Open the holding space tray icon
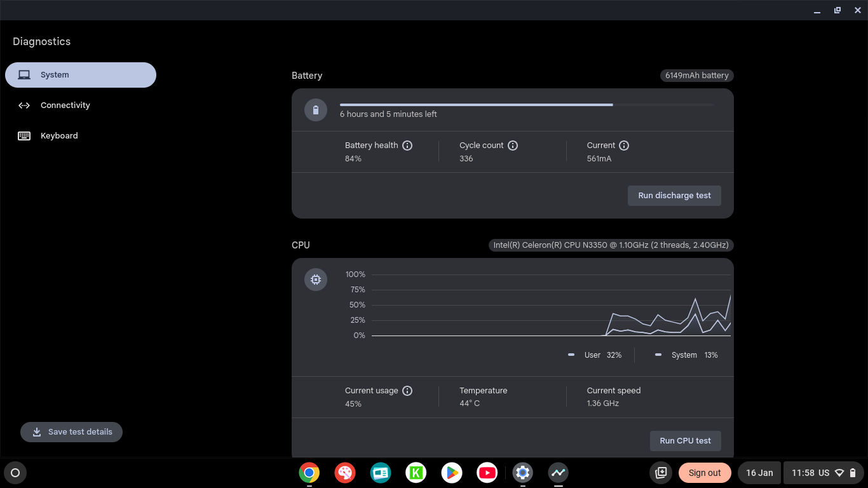Viewport: 868px width, 488px height. pos(661,473)
